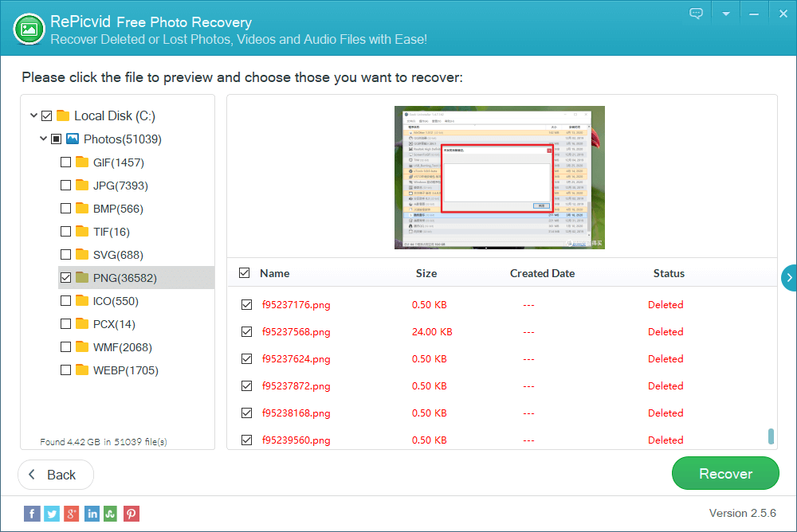Image resolution: width=797 pixels, height=532 pixels.
Task: Open the feedback chat icon in titlebar
Action: (x=696, y=13)
